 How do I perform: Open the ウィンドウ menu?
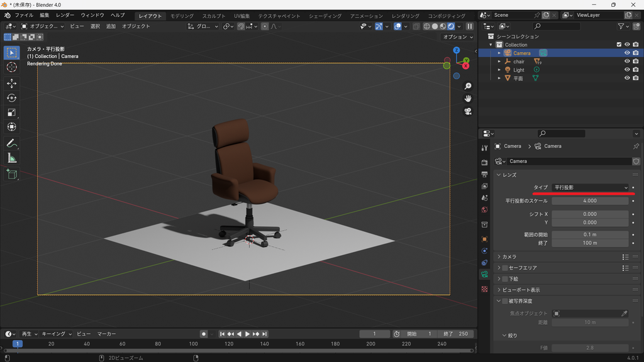pos(92,15)
